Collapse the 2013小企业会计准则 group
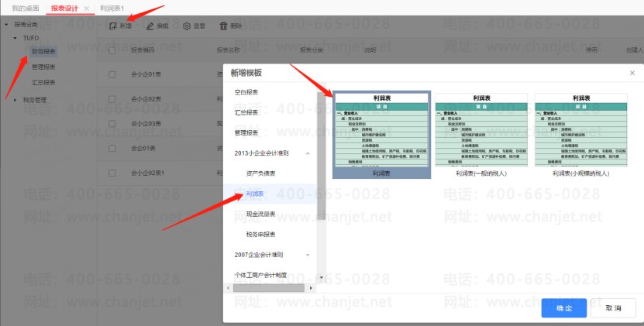 [308, 153]
